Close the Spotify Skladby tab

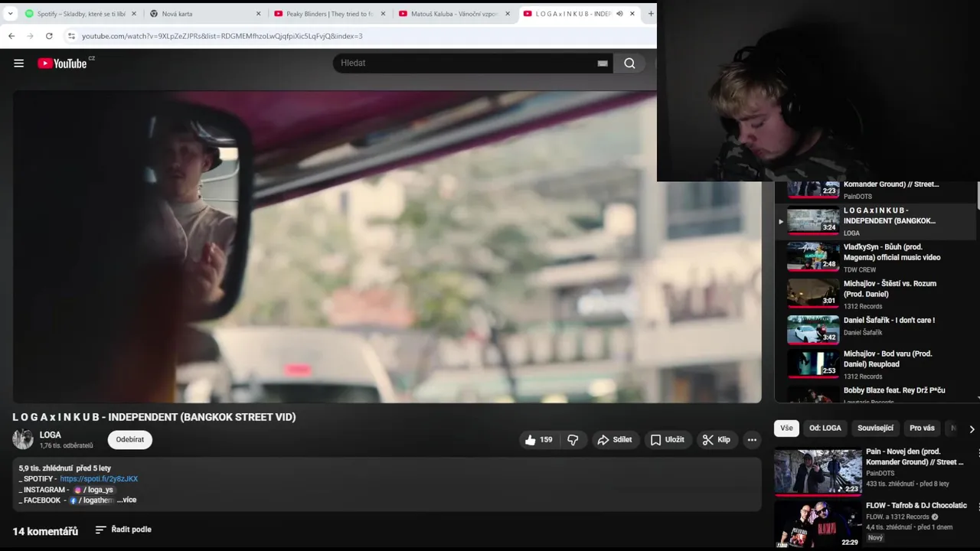pos(134,14)
